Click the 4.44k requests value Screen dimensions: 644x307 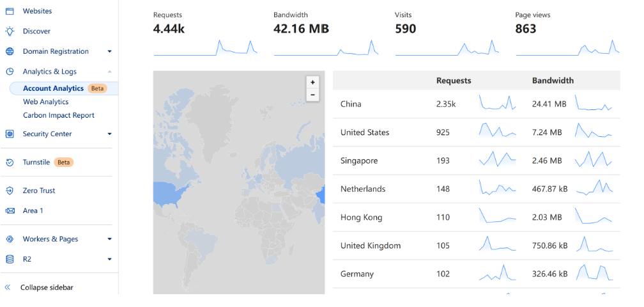169,29
